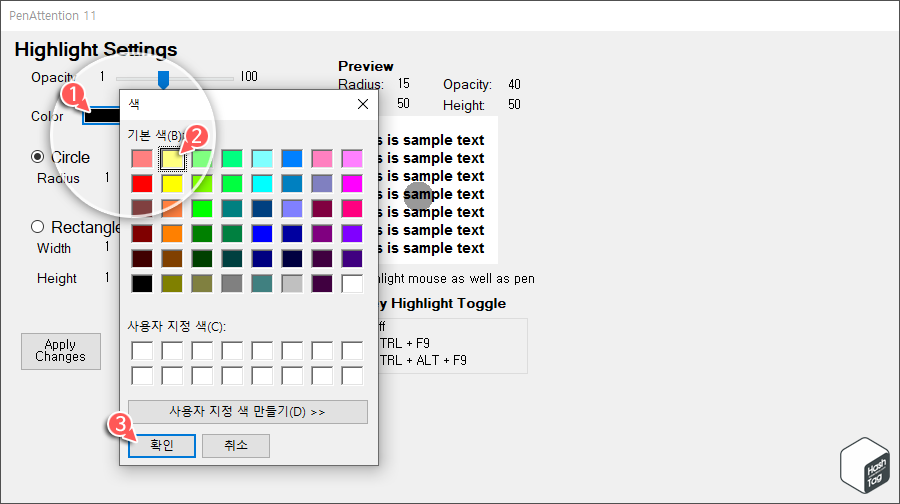This screenshot has height=504, width=900.
Task: Select the pale yellow basic color swatch
Action: click(172, 158)
